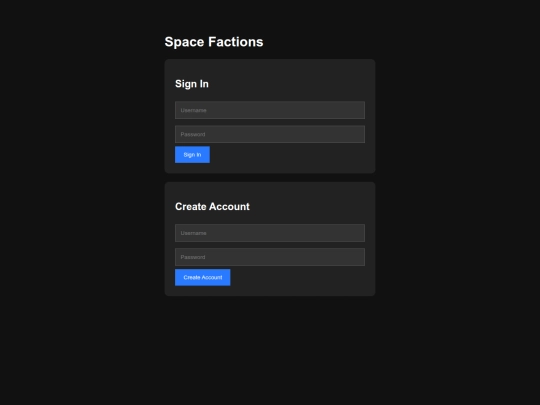Focus the Username field under Sign In
This screenshot has width=540, height=405.
point(270,110)
